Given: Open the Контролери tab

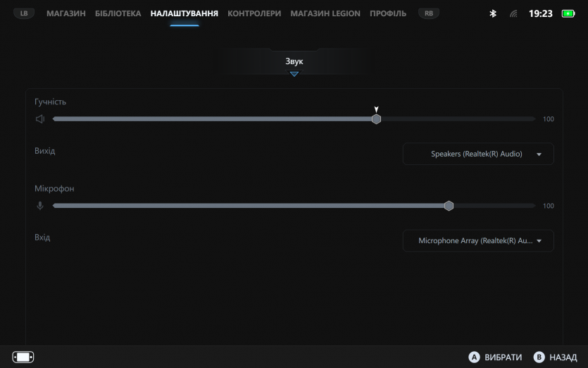Looking at the screenshot, I should coord(254,13).
